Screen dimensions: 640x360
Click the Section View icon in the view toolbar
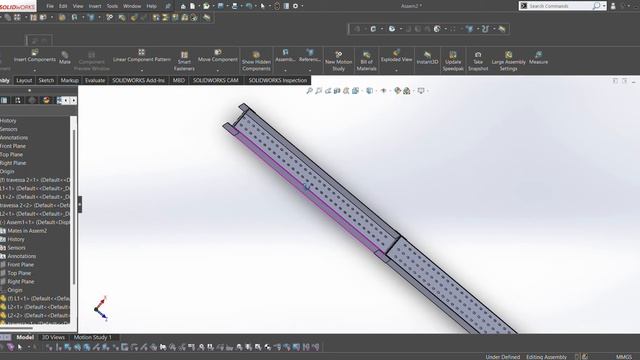coord(337,91)
